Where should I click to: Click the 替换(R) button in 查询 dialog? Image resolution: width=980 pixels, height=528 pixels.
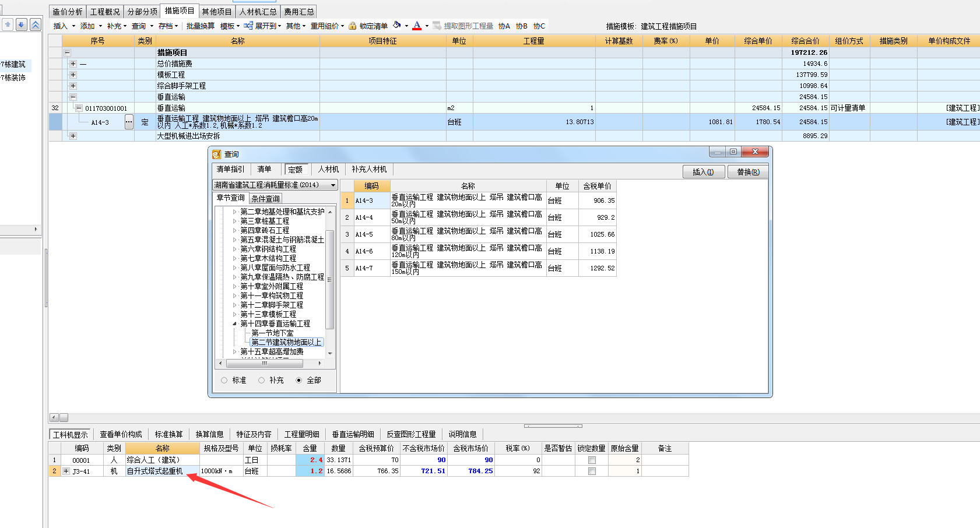(748, 172)
